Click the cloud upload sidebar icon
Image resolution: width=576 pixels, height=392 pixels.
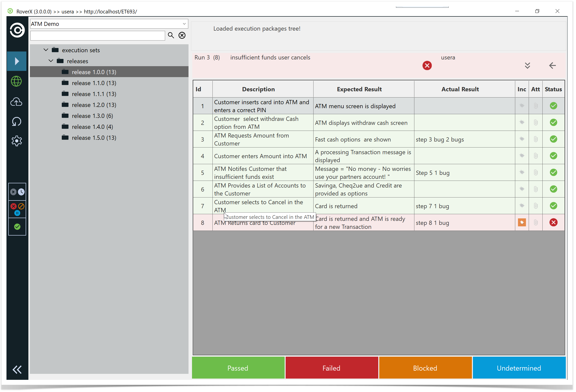pyautogui.click(x=16, y=102)
